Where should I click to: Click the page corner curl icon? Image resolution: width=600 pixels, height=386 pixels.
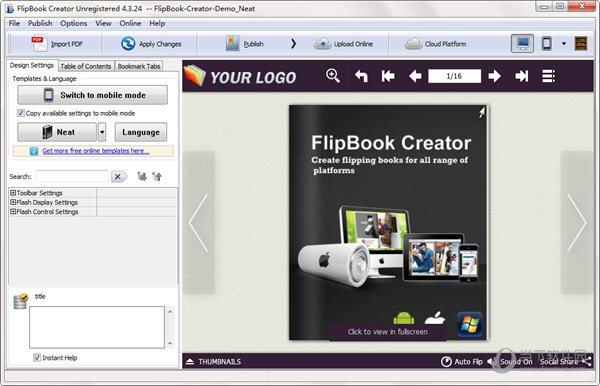point(482,112)
